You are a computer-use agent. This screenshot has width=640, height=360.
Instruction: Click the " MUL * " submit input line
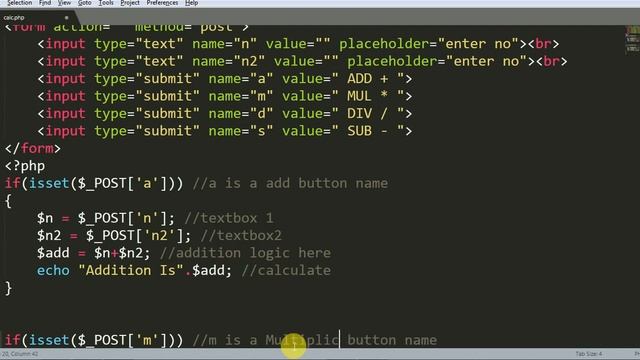(224, 96)
